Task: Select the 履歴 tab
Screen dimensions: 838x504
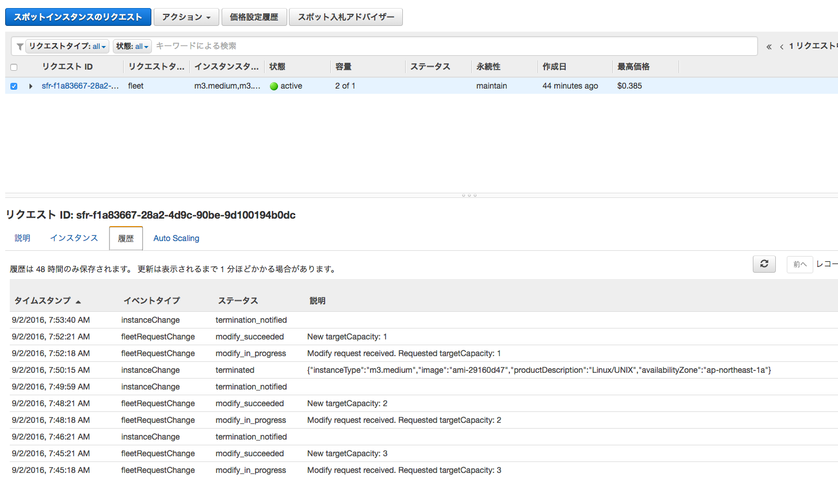Action: coord(126,238)
